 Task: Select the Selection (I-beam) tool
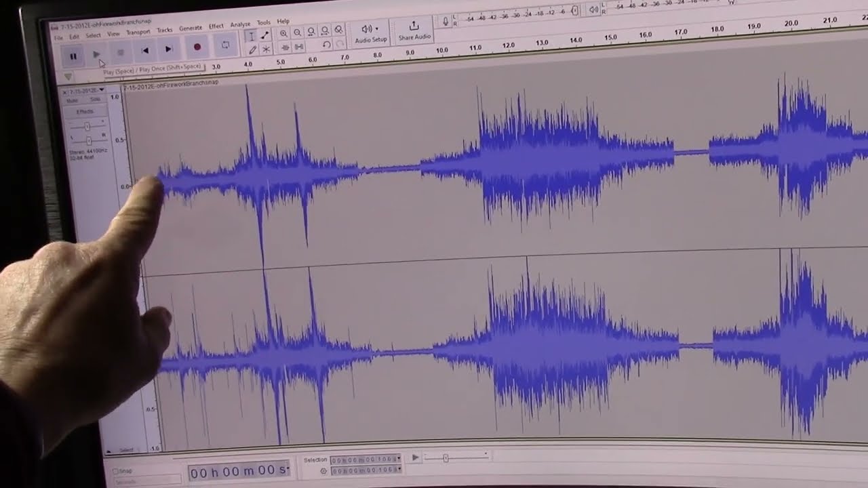pos(251,37)
